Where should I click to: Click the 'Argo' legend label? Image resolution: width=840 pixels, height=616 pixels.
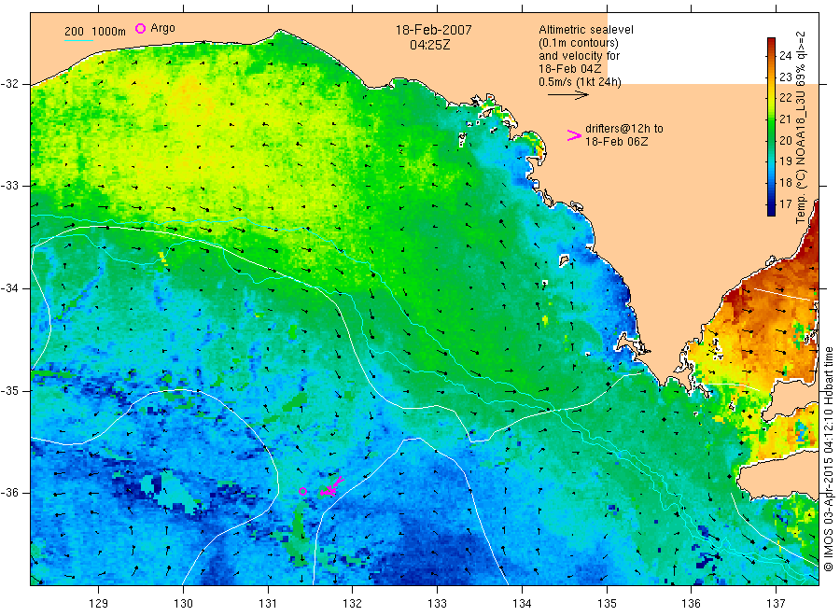162,28
